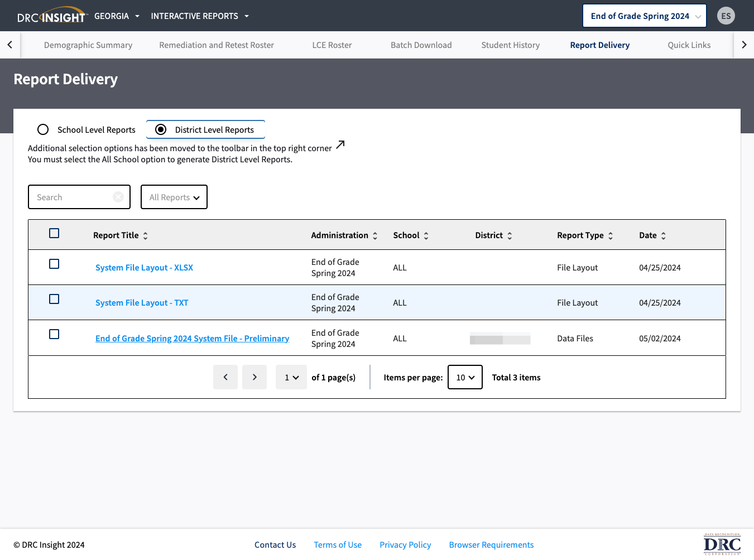Sort by Report Type column arrows
Image resolution: width=754 pixels, height=560 pixels.
(x=611, y=236)
